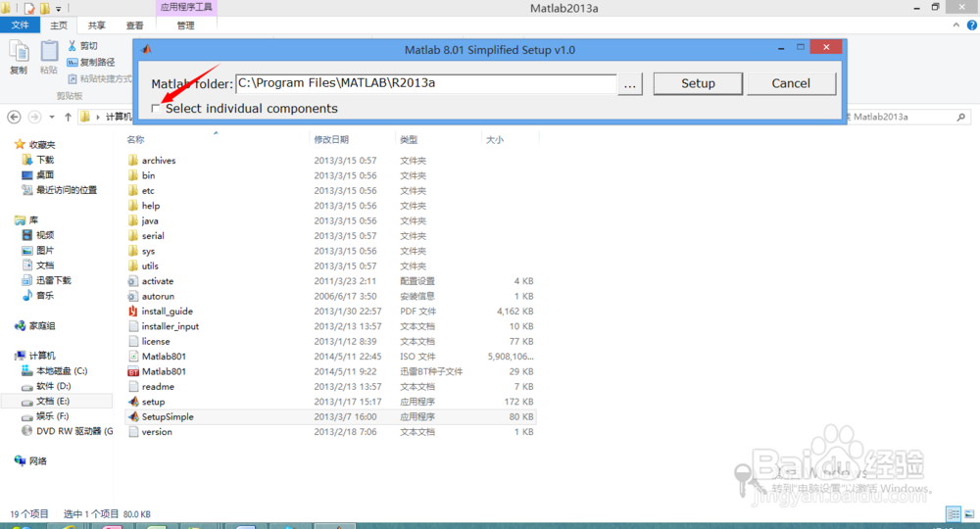Open the 文件 ribbon menu
The width and height of the screenshot is (980, 529).
(20, 25)
